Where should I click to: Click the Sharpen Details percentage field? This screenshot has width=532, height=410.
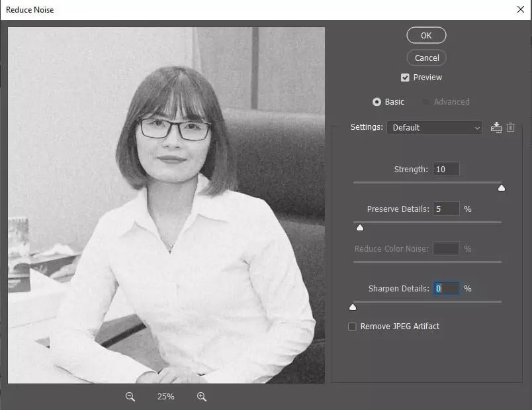point(446,289)
